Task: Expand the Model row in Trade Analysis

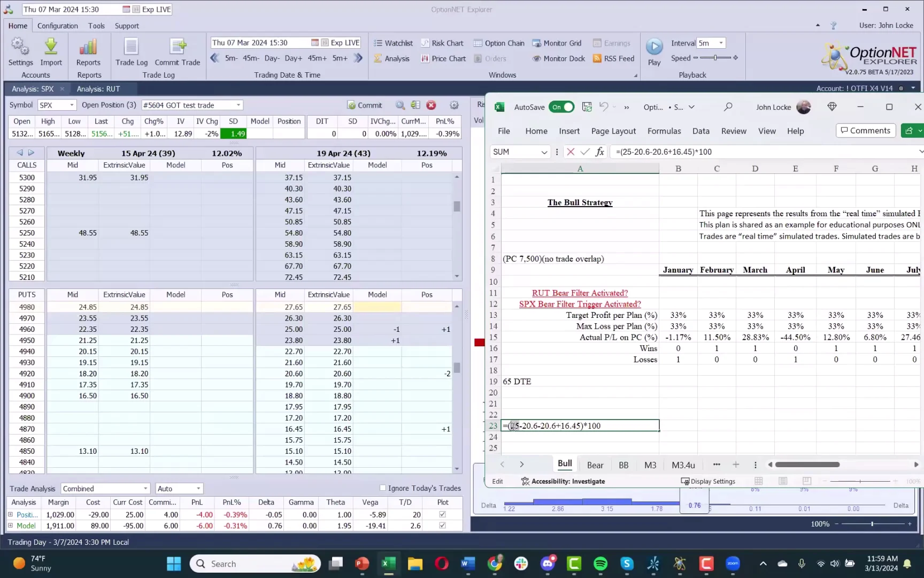Action: pyautogui.click(x=10, y=526)
